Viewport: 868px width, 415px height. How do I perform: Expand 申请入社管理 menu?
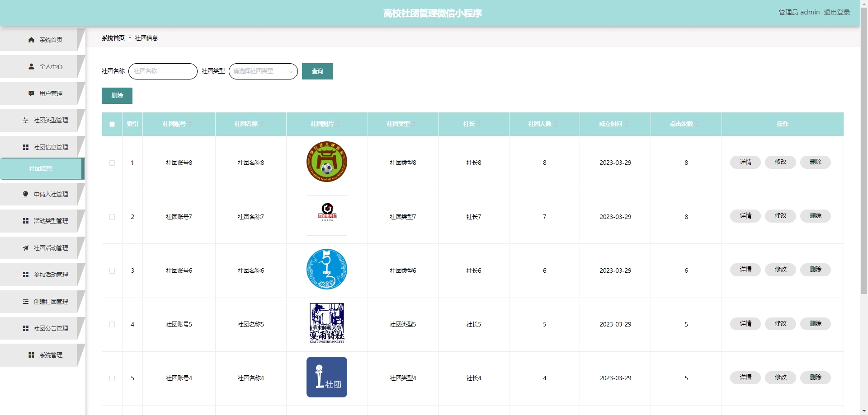click(x=42, y=194)
